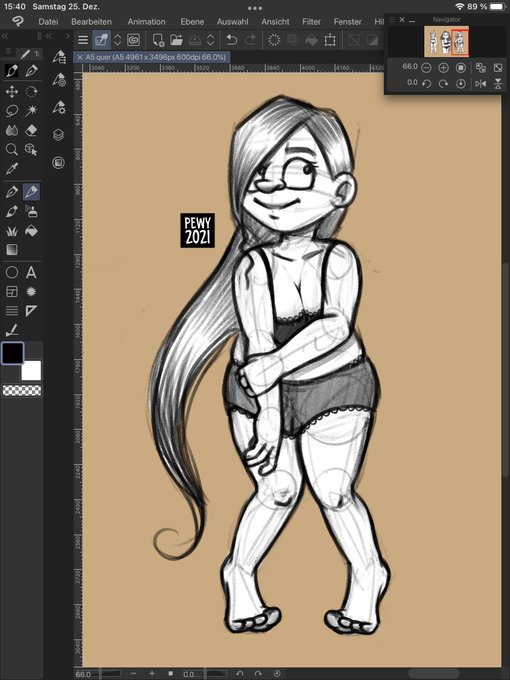The width and height of the screenshot is (510, 680).
Task: Select the rotate tool next to Move
Action: 31,92
